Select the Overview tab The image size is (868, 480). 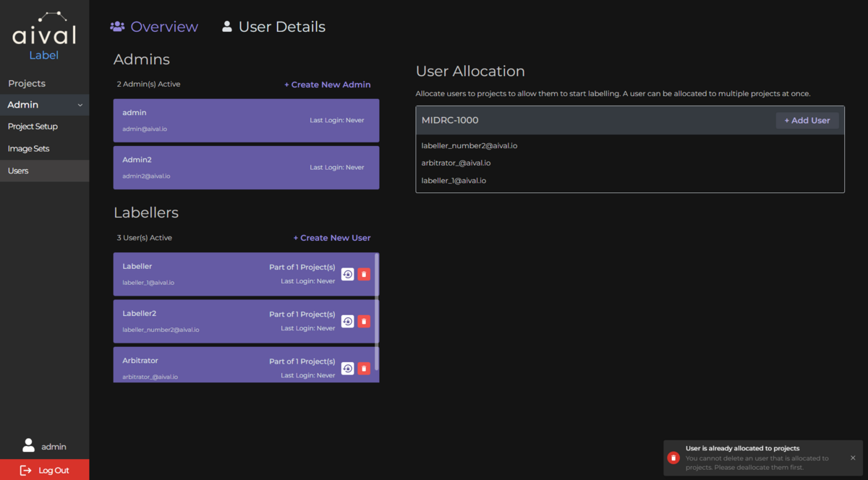[x=154, y=27]
